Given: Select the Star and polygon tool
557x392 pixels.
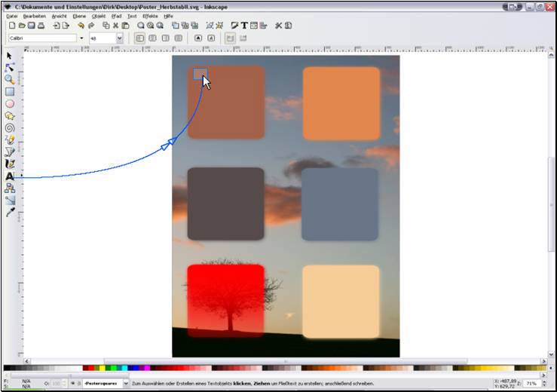Looking at the screenshot, I should click(10, 115).
